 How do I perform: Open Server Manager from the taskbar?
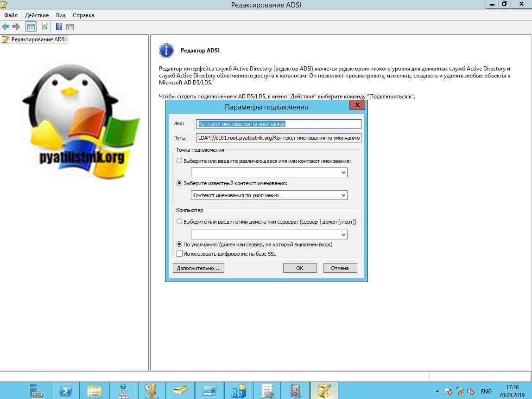coord(36,391)
